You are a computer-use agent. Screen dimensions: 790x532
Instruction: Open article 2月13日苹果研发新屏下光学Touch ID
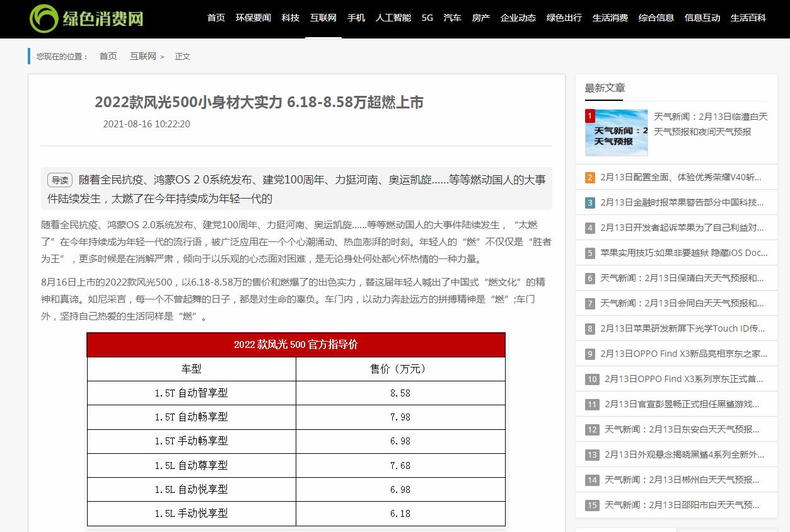point(683,328)
